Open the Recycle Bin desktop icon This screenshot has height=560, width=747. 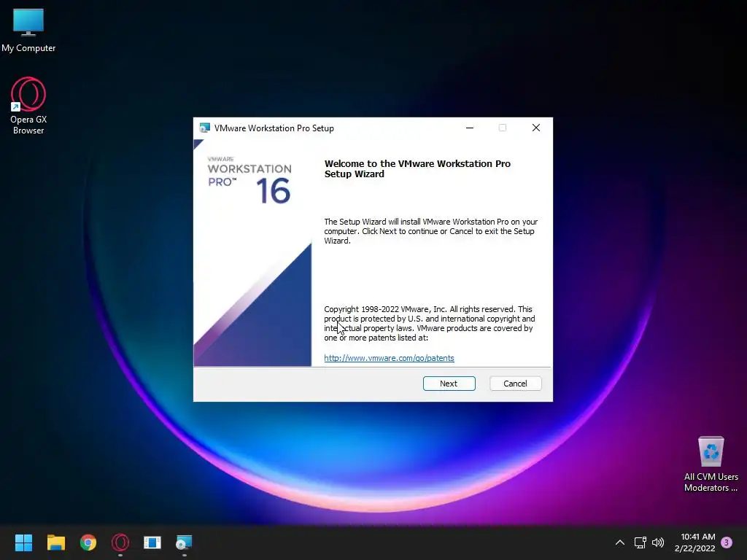(x=711, y=464)
